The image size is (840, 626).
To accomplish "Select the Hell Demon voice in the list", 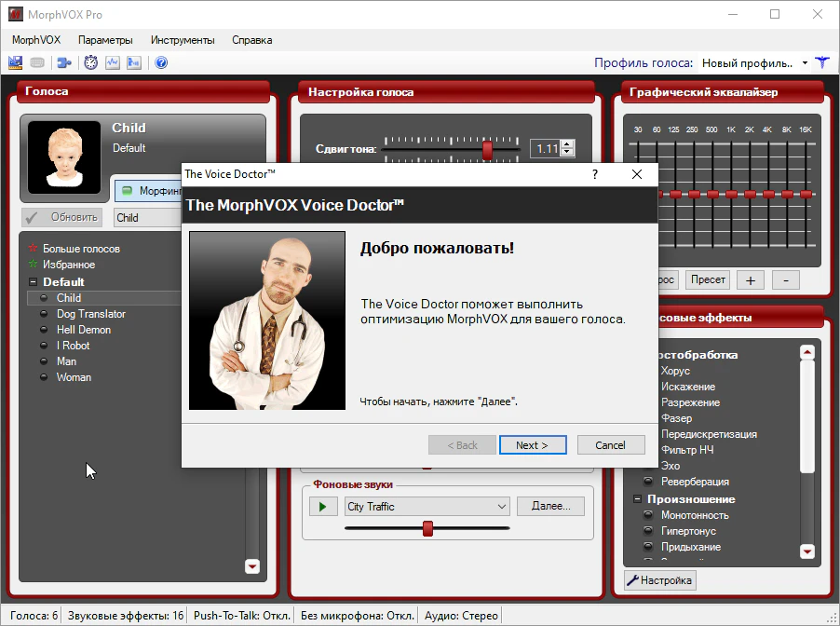I will point(83,330).
